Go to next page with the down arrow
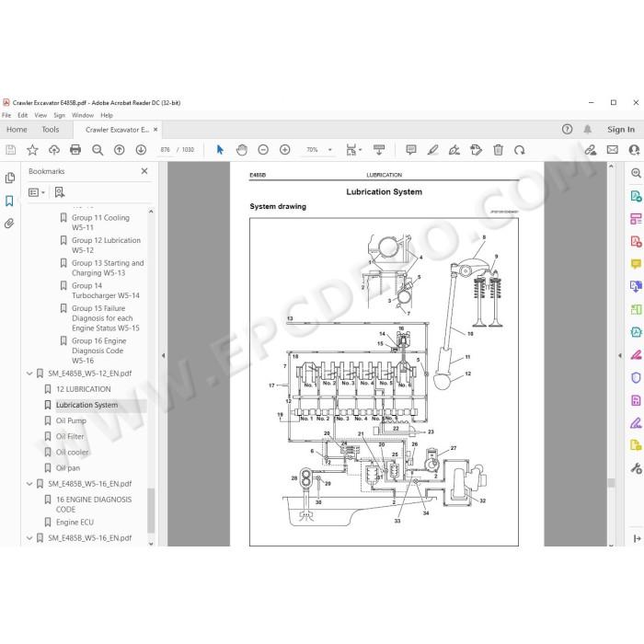The height and width of the screenshot is (644, 644). pos(141,150)
